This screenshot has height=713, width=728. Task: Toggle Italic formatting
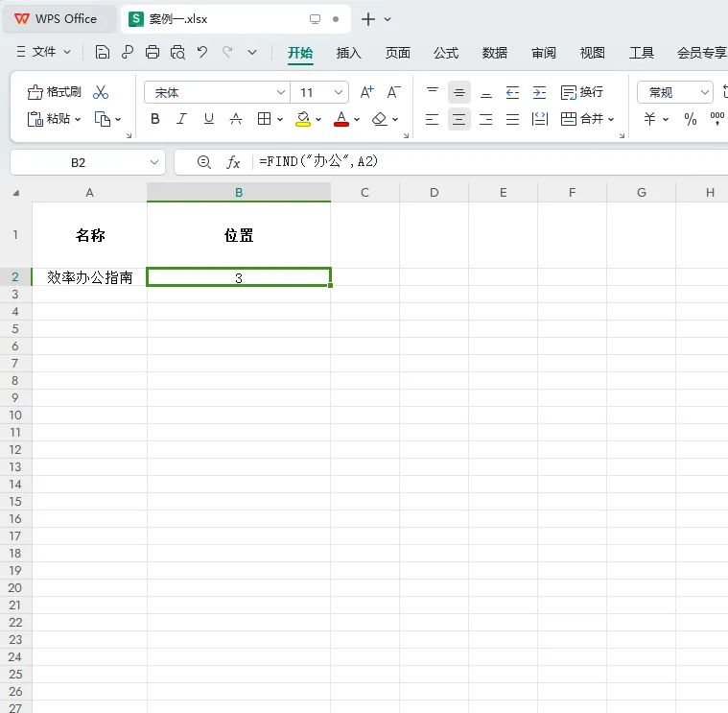tap(181, 119)
